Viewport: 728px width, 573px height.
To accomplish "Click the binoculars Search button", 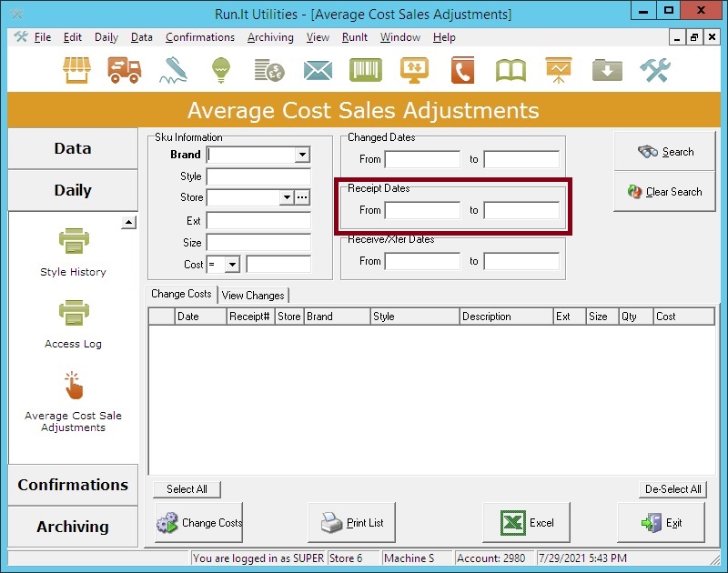I will click(664, 151).
